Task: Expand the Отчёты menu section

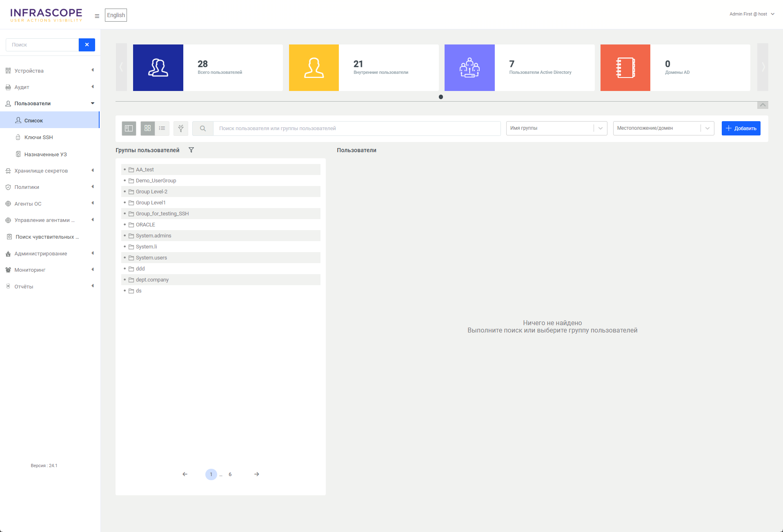Action: [50, 286]
